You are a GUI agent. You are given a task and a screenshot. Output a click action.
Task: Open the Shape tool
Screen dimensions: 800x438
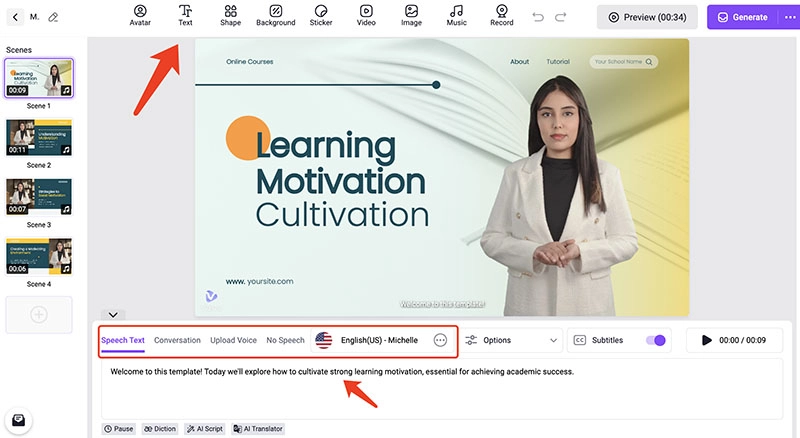point(230,15)
